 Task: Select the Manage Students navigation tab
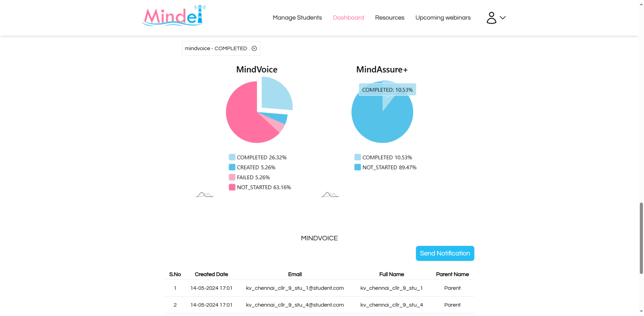coord(297,18)
